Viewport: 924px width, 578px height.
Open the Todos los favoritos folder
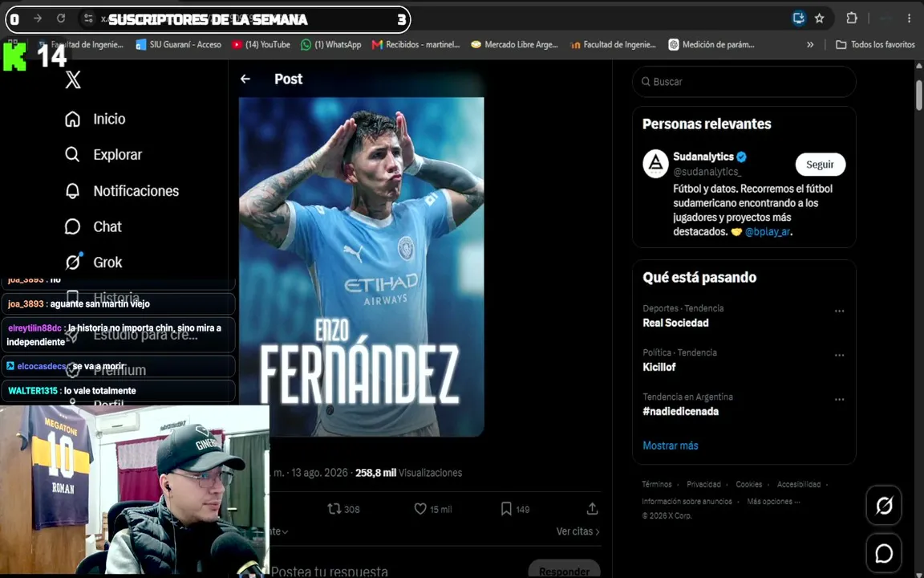click(x=875, y=44)
